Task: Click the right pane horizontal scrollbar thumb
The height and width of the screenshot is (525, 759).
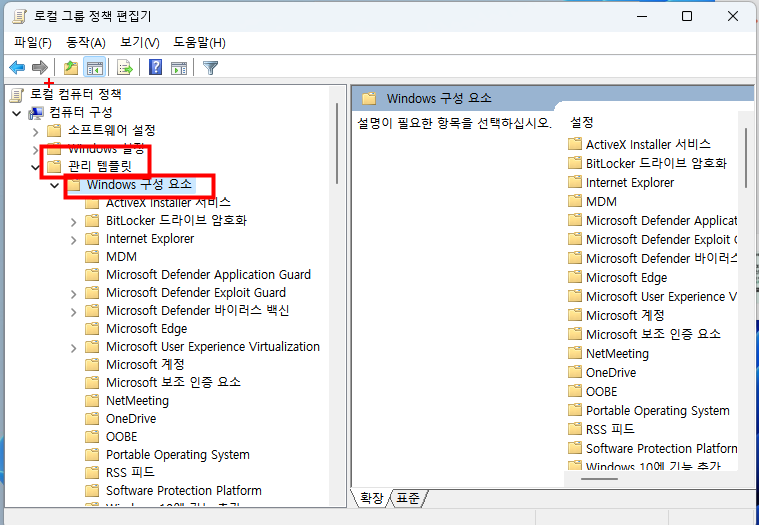Action: (x=599, y=479)
